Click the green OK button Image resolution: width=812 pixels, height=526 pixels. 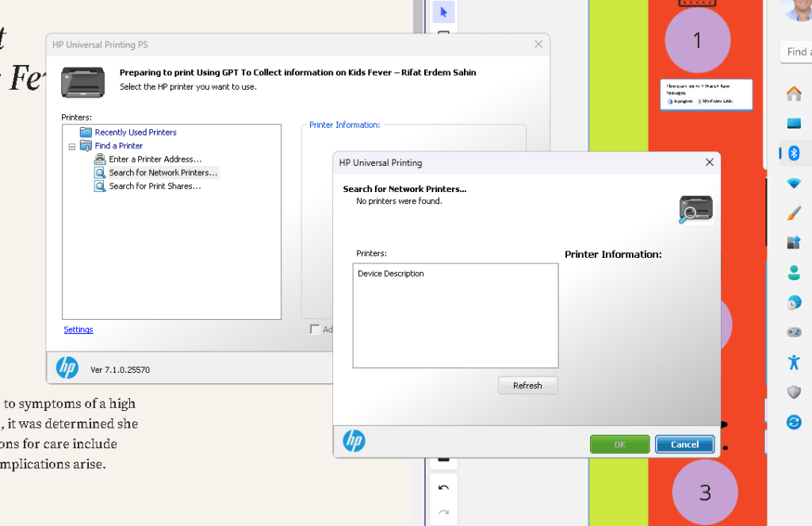pyautogui.click(x=620, y=444)
